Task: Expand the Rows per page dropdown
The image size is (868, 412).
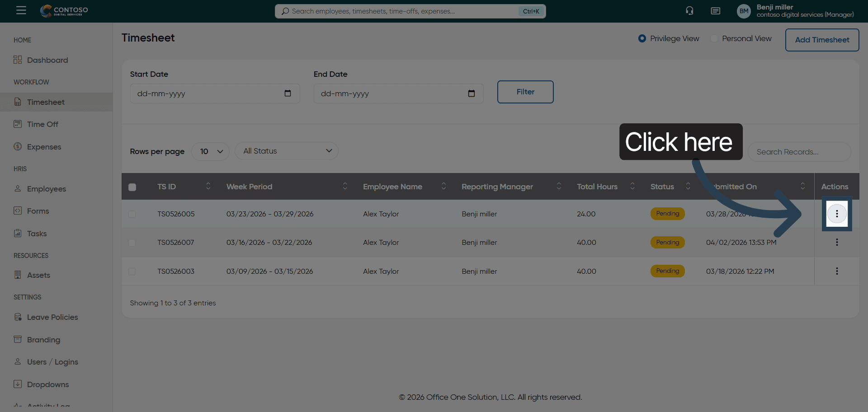Action: (211, 151)
